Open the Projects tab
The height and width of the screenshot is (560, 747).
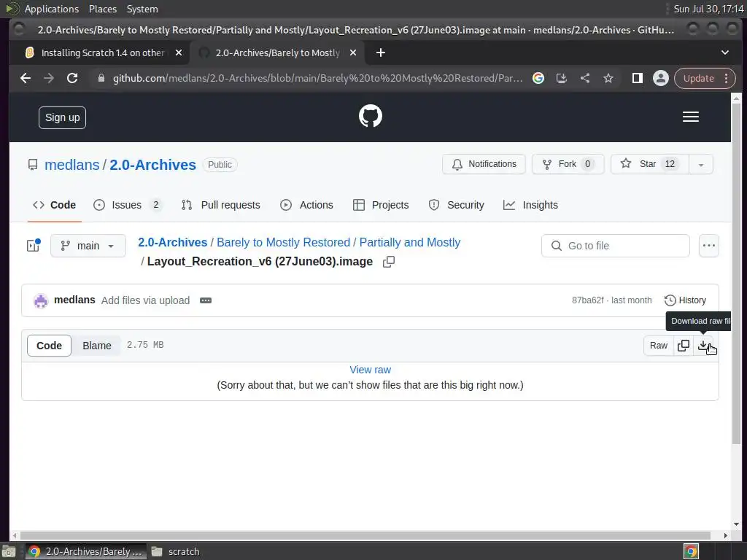coord(381,205)
